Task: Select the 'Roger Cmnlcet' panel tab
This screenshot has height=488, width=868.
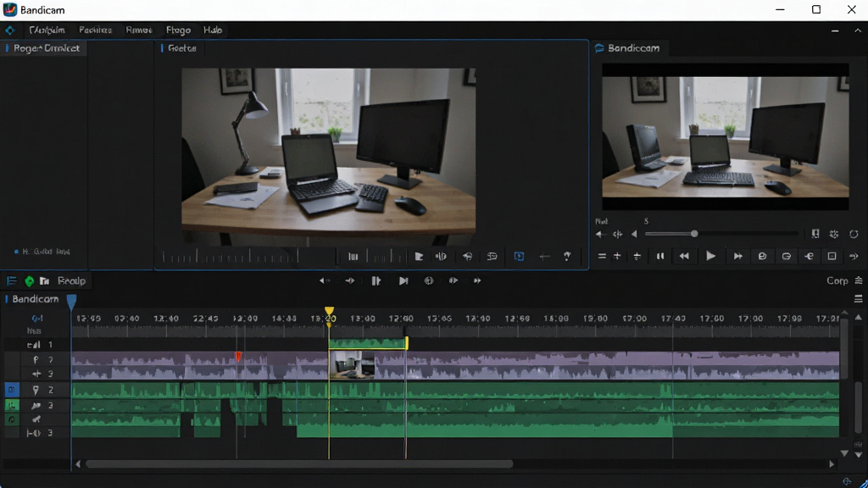Action: (x=46, y=48)
